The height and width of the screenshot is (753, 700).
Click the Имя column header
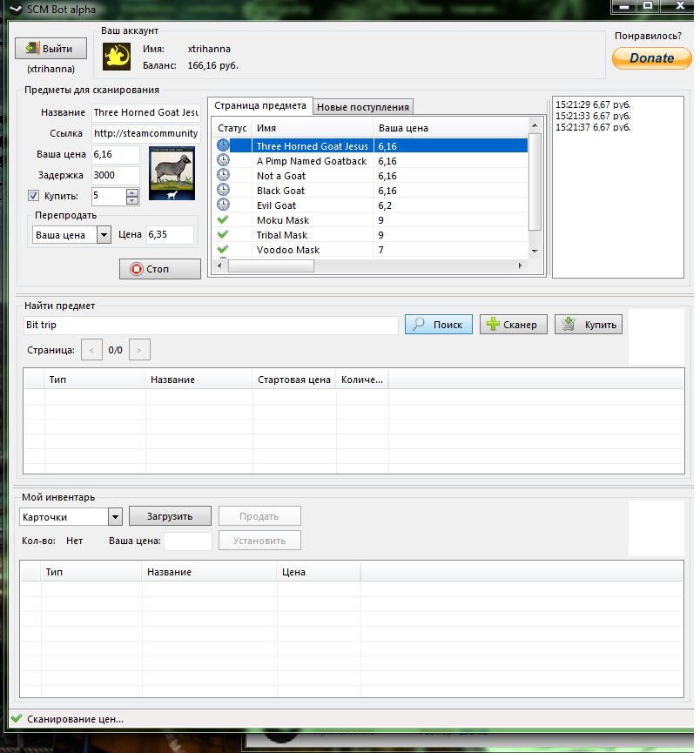(313, 128)
